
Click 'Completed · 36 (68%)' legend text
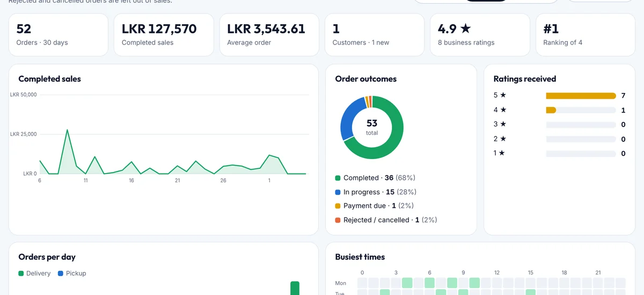pyautogui.click(x=379, y=178)
